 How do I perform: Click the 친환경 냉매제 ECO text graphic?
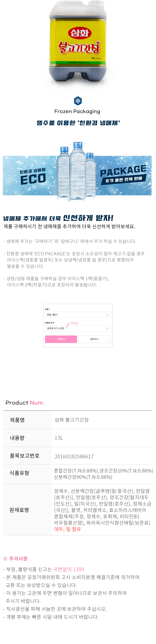point(33,176)
